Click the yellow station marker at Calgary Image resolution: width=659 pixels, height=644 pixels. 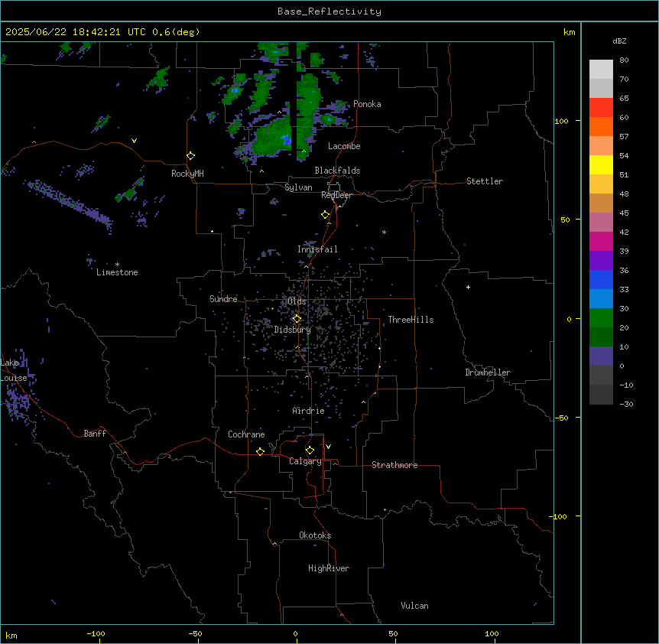(310, 450)
